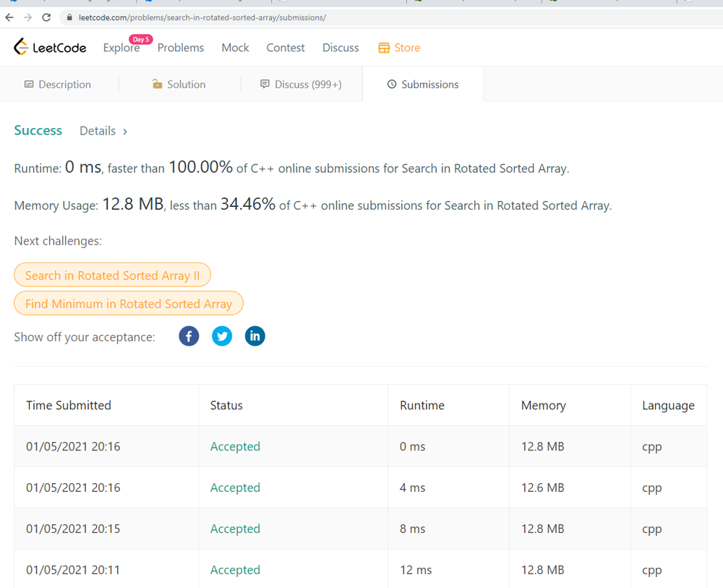Open Find Minimum in Rotated Sorted Array challenge
This screenshot has width=723, height=588.
pos(129,304)
